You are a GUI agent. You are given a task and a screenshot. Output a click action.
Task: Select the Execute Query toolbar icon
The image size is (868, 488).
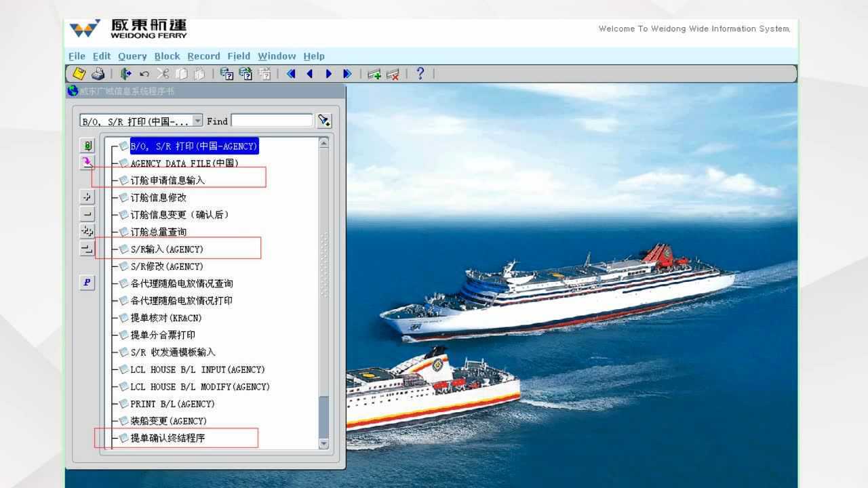[245, 73]
